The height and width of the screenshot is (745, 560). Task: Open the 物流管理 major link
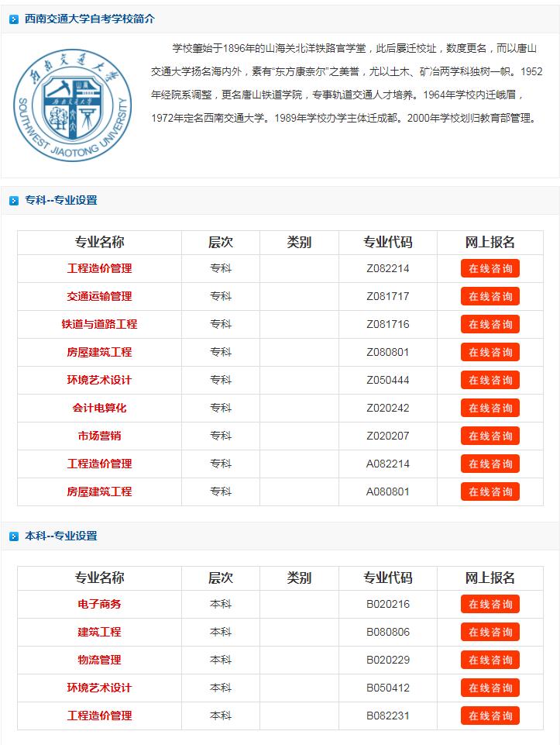tap(99, 660)
